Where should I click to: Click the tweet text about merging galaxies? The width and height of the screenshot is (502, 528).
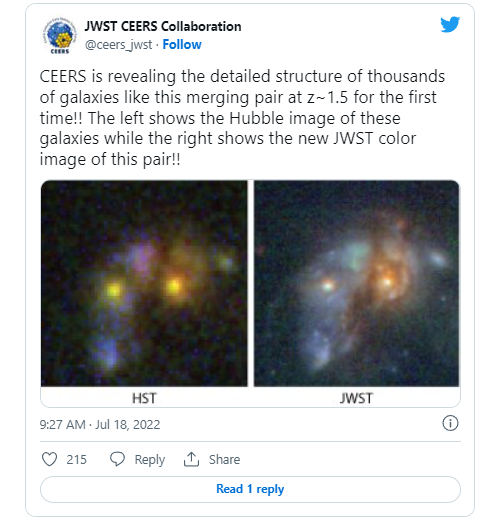point(242,118)
